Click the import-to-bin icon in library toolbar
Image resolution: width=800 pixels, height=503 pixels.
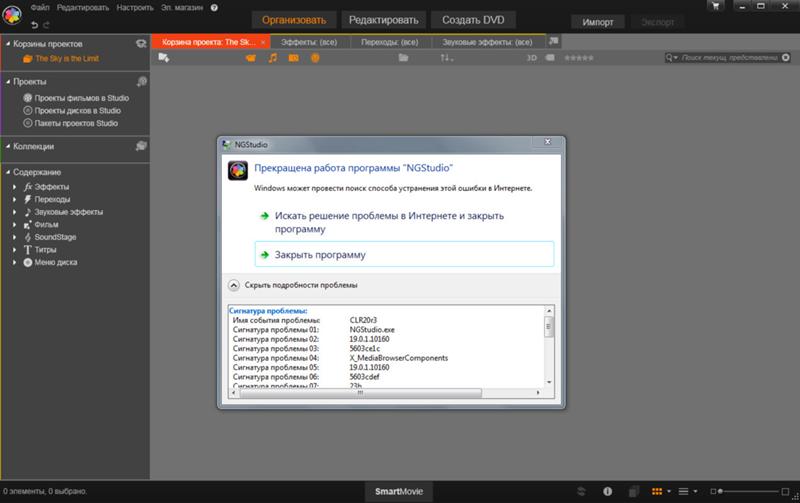164,58
